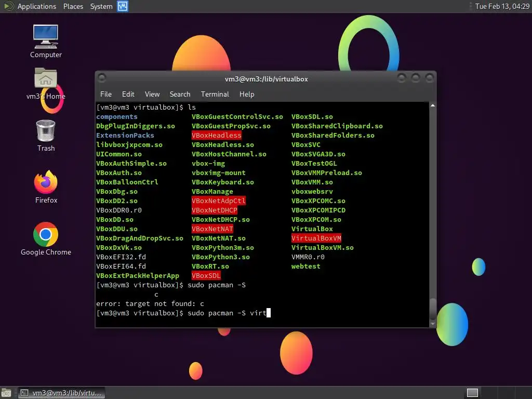The width and height of the screenshot is (532, 399).
Task: Open vm3's Home folder icon
Action: 46,84
